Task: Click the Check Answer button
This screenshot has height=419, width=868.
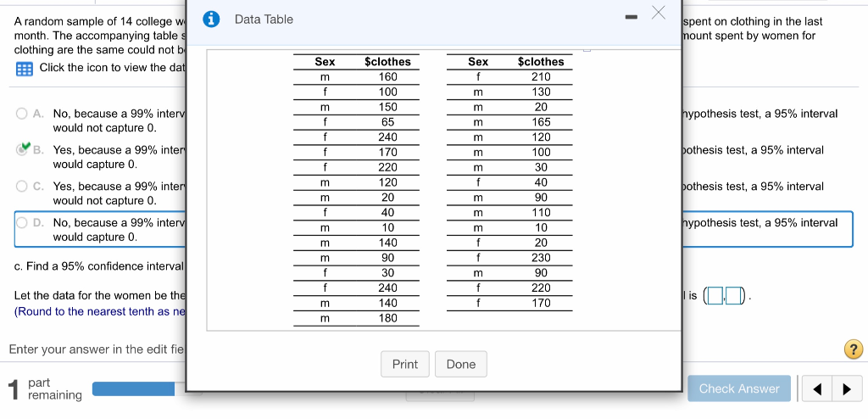Action: pyautogui.click(x=739, y=388)
